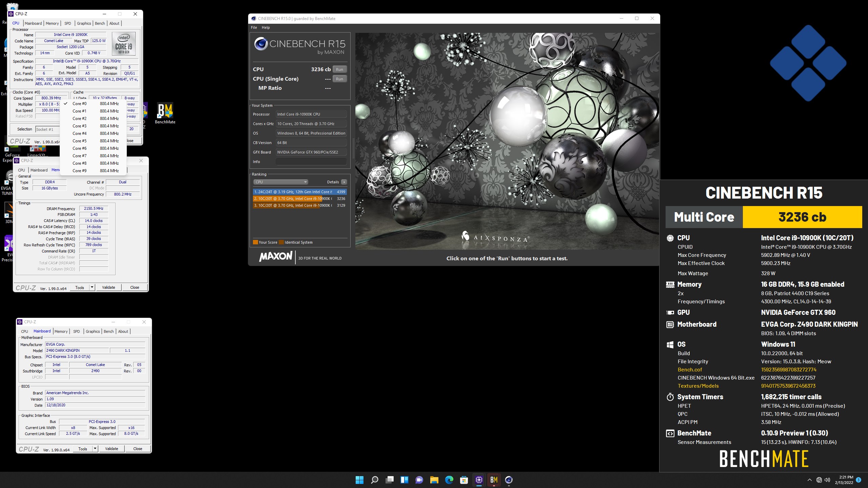Click the rendered spheres image in Cinebench
Viewport: 868px width, 488px height.
tap(507, 141)
